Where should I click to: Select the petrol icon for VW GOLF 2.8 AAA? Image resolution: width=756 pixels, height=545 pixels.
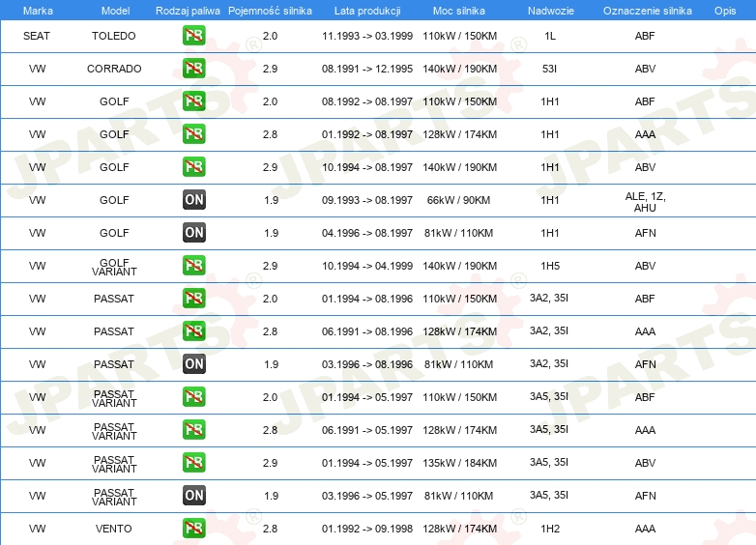[193, 134]
